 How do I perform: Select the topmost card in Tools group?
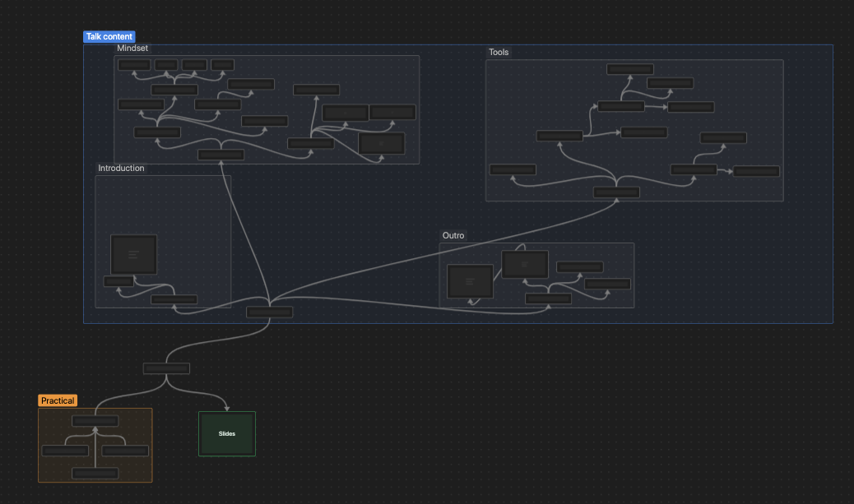point(630,69)
